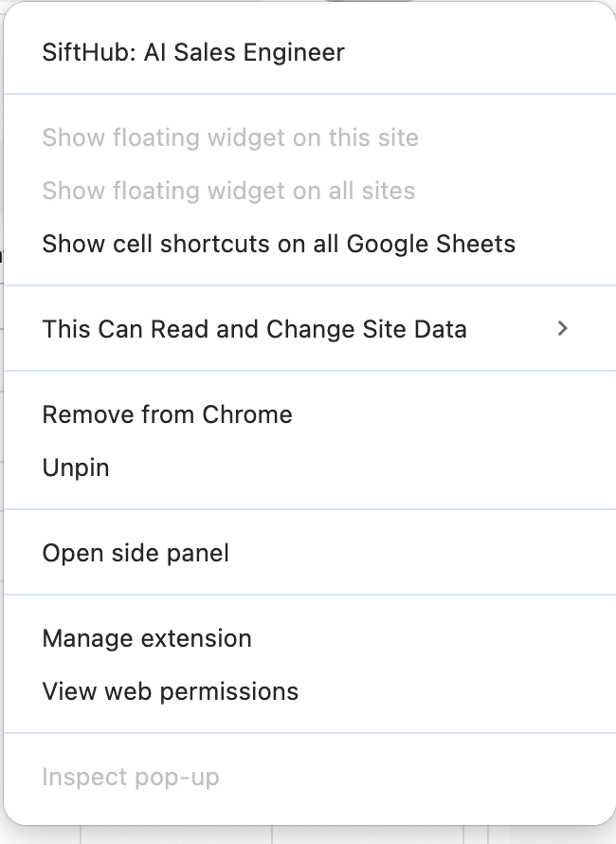The height and width of the screenshot is (844, 616).
Task: Click the Unpin menu entry
Action: (x=76, y=468)
